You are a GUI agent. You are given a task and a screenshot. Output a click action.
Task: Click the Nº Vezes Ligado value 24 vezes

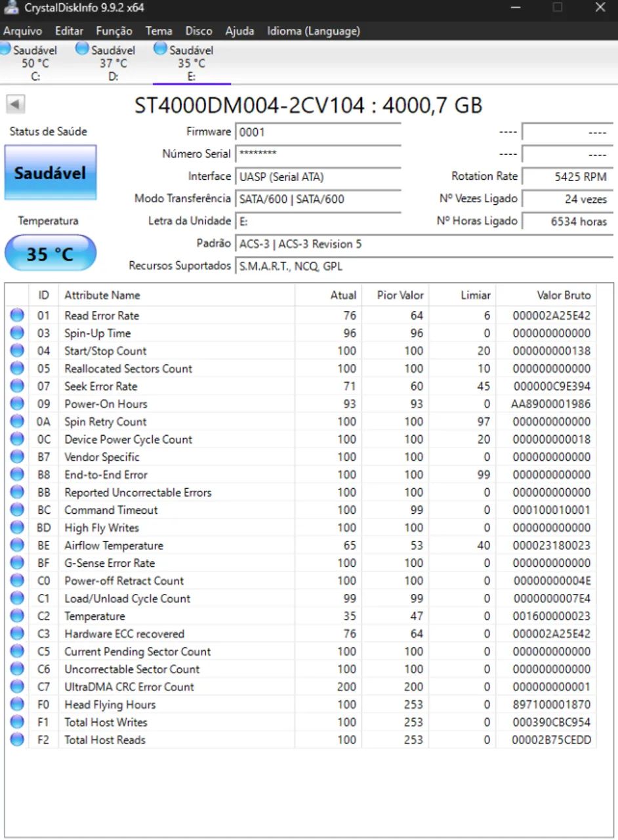(567, 199)
